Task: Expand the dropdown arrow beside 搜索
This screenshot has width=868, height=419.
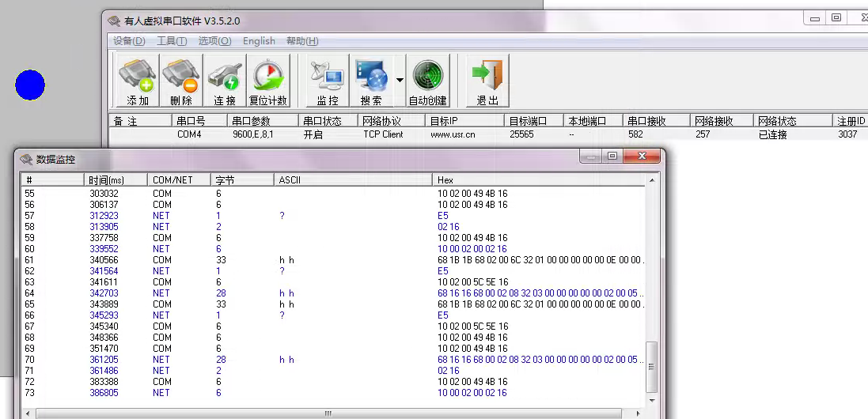Action: [x=400, y=80]
